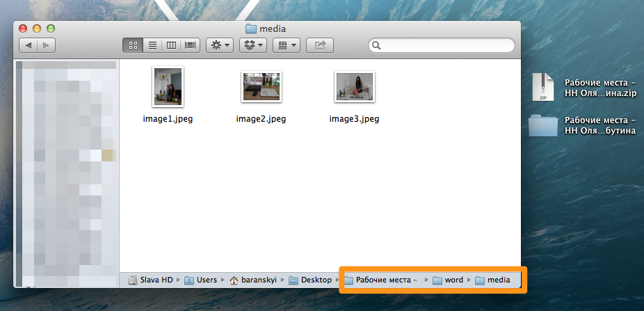644x311 pixels.
Task: Go back with the left arrow button
Action: pyautogui.click(x=29, y=45)
